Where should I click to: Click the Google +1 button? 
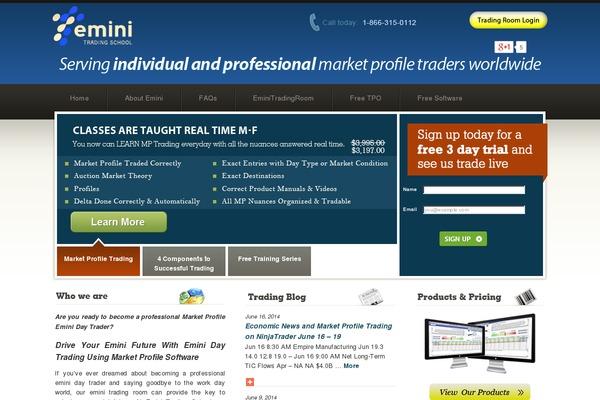click(x=504, y=47)
